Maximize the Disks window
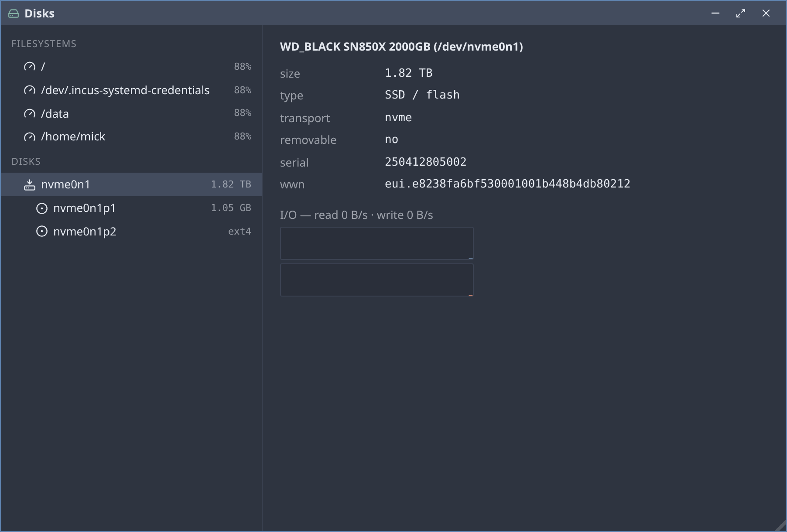Screen dimensions: 787x532 click(x=741, y=14)
